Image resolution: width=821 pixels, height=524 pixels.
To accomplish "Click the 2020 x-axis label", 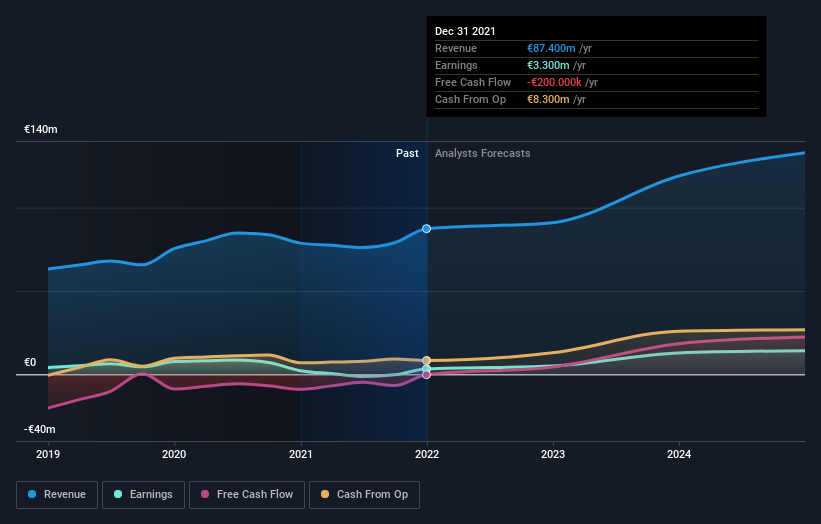I will (x=174, y=454).
